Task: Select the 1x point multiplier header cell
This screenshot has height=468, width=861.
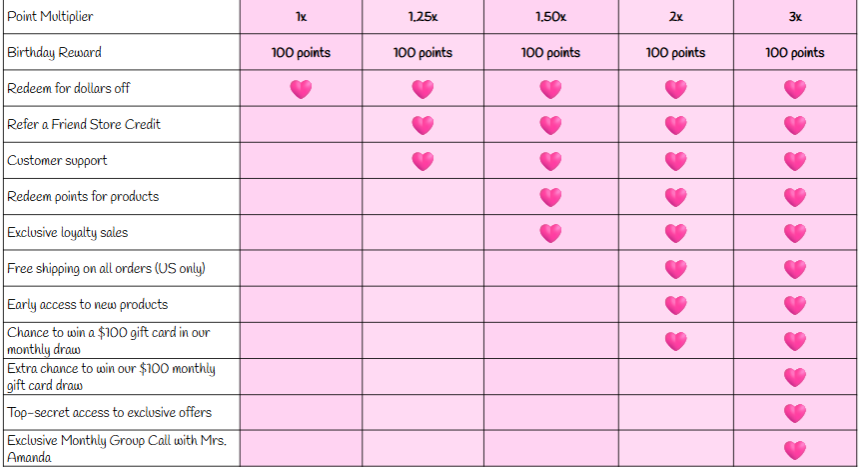Action: click(301, 16)
